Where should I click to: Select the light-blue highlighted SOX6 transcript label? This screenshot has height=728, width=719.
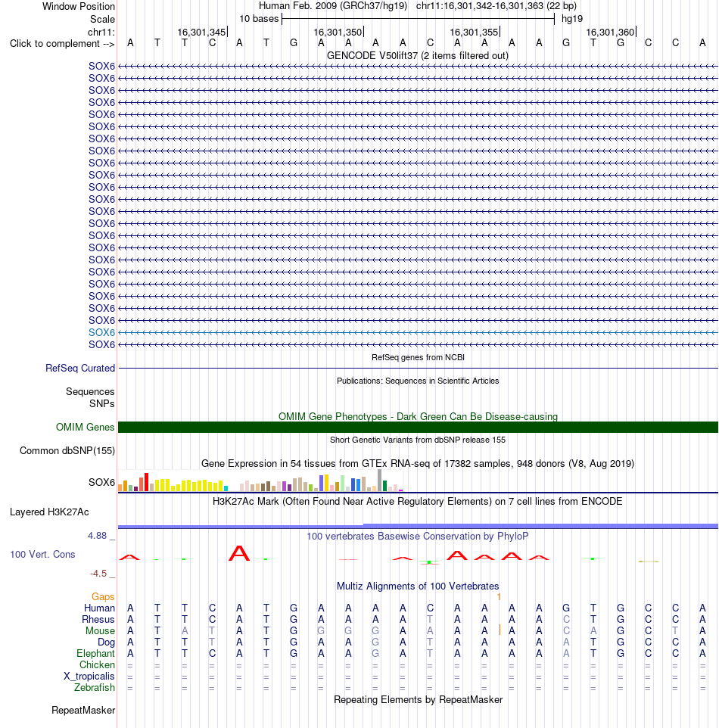[101, 332]
